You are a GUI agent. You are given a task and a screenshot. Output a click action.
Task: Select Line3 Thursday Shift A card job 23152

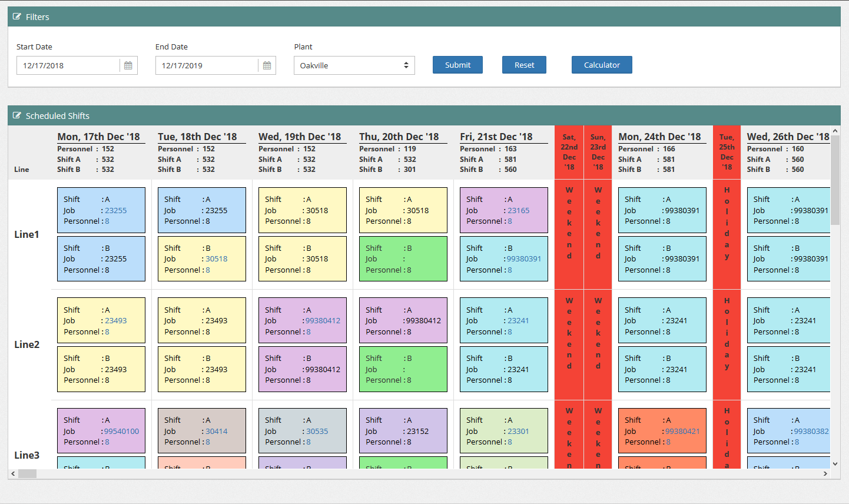tap(403, 431)
